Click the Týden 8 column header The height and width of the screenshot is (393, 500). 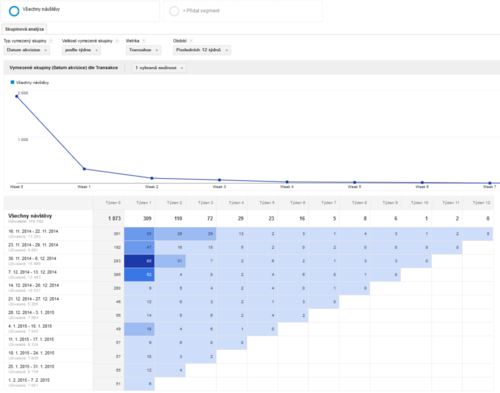pyautogui.click(x=355, y=203)
